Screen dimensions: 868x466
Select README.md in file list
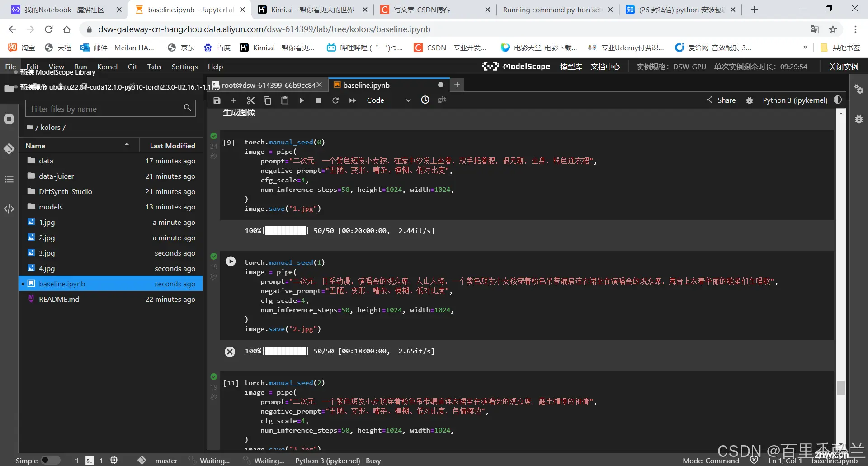coord(110,299)
